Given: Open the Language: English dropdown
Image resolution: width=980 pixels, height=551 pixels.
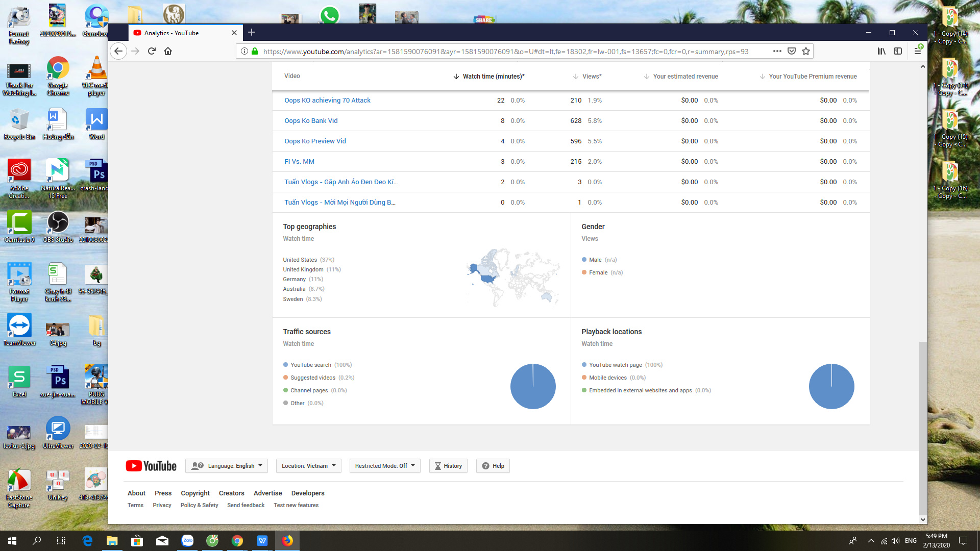Looking at the screenshot, I should [226, 466].
